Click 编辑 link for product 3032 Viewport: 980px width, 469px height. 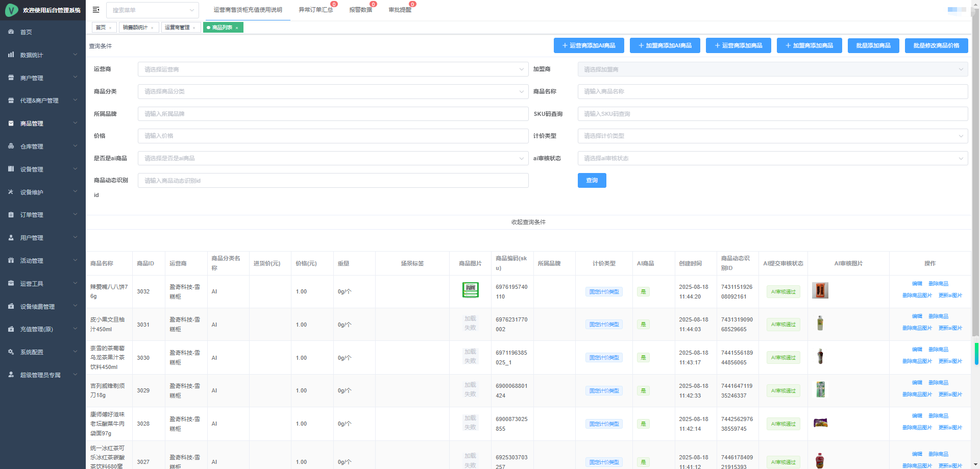917,284
